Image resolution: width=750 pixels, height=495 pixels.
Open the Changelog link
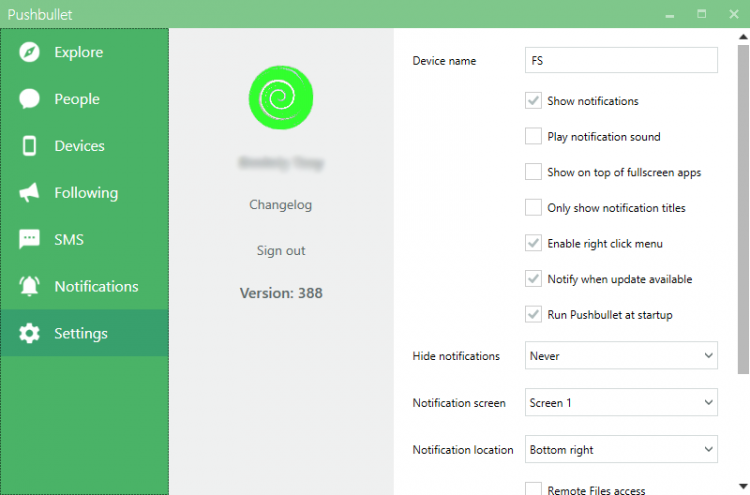tap(281, 205)
